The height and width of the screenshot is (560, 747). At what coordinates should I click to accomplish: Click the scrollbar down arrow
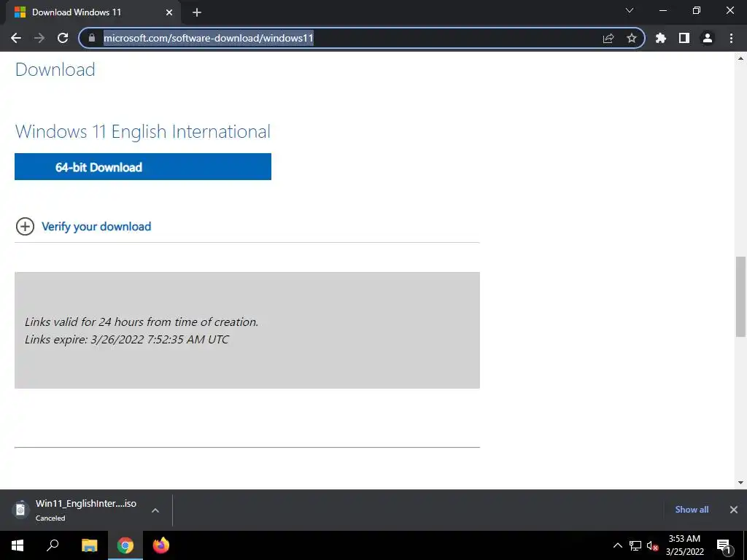click(740, 483)
